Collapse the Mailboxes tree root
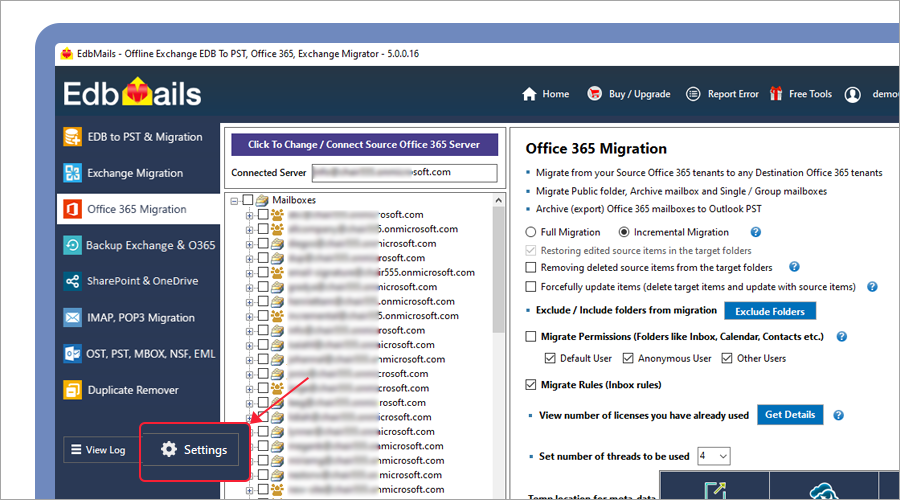900x500 pixels. 235,201
